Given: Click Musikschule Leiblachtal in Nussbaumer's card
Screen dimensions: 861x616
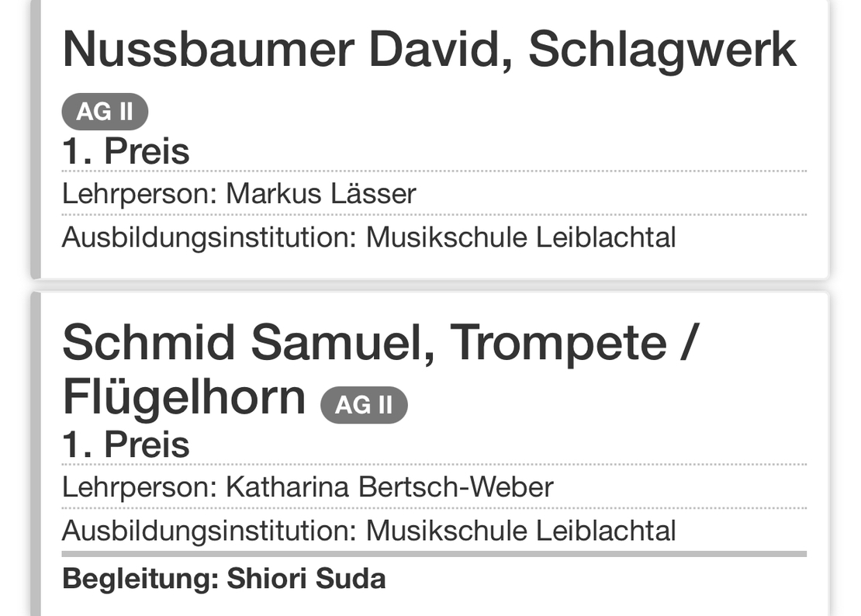Looking at the screenshot, I should [x=520, y=237].
